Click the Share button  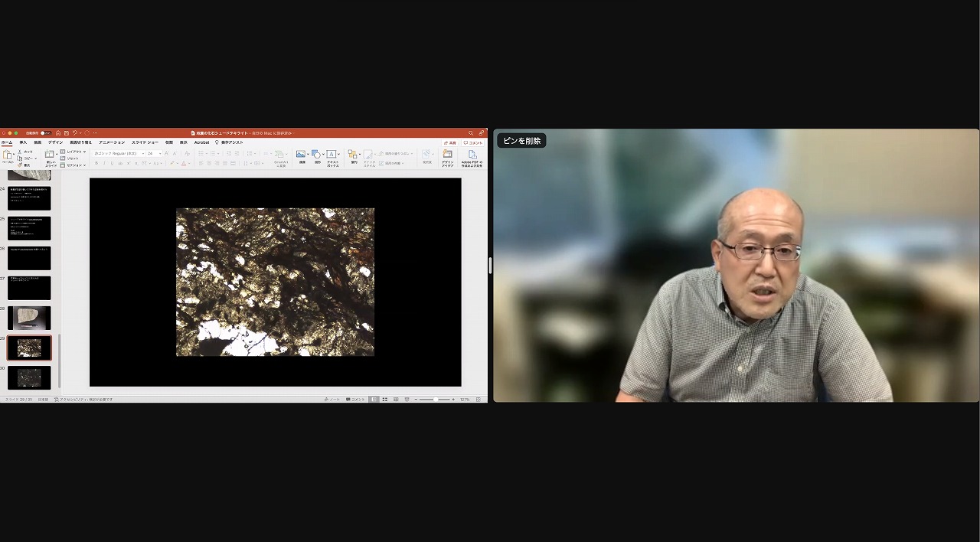[450, 142]
